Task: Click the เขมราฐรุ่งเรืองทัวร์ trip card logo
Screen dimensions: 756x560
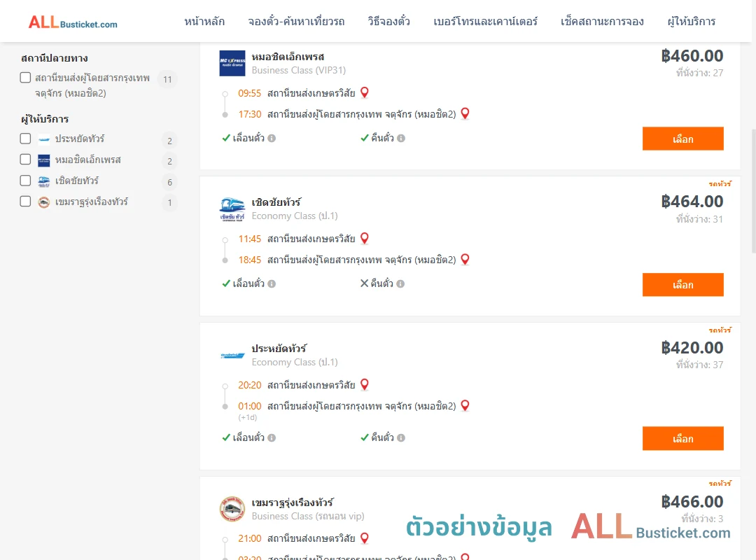Action: coord(232,509)
